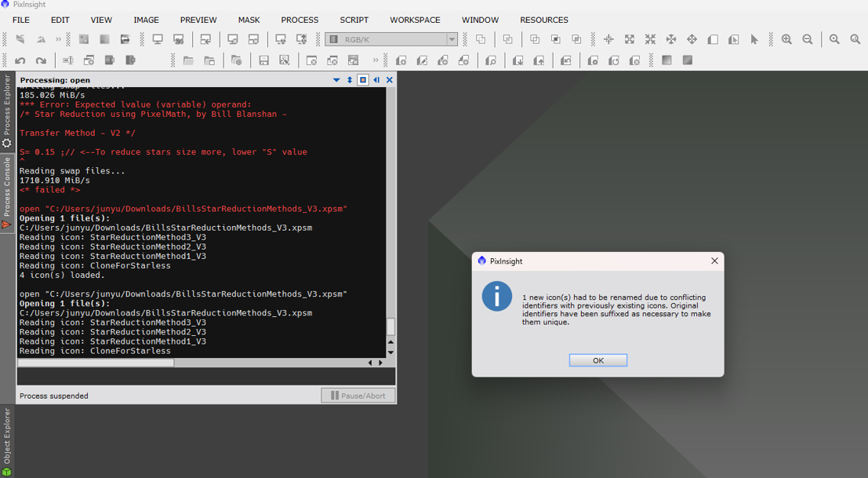Click the page with up-arrow icon
868x478 pixels.
click(539, 60)
